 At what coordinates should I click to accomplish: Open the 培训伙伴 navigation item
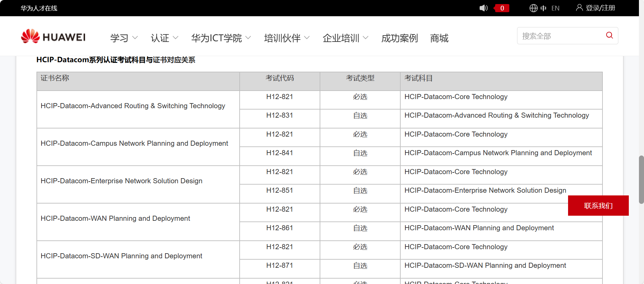tap(282, 38)
